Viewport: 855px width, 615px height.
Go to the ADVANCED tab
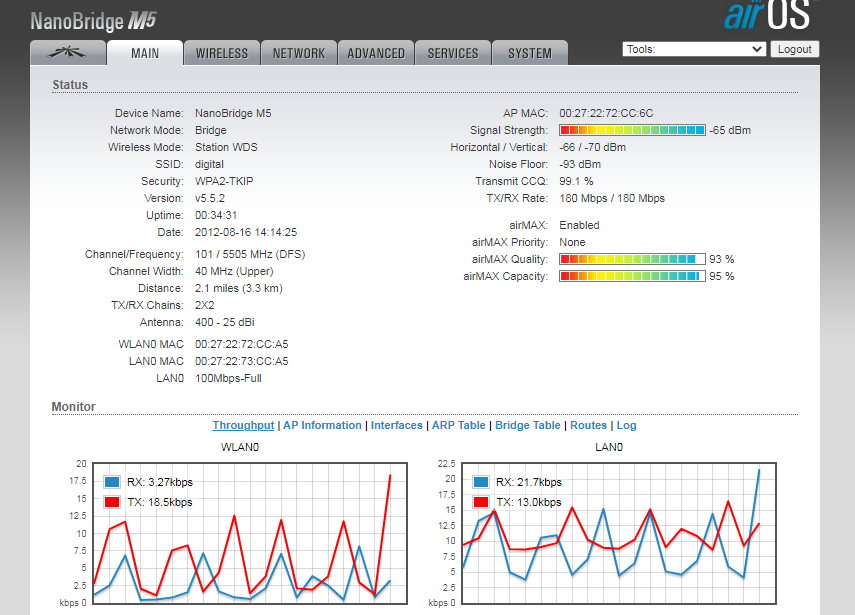(376, 53)
